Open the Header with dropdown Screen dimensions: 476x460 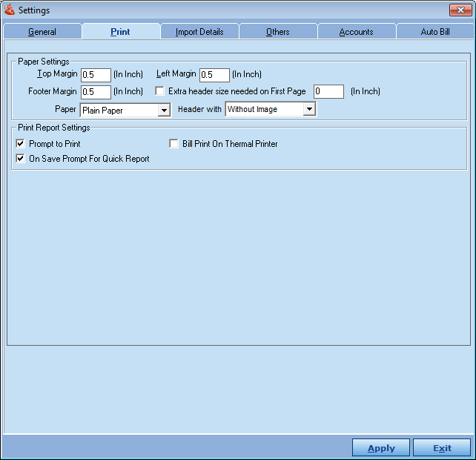click(309, 110)
